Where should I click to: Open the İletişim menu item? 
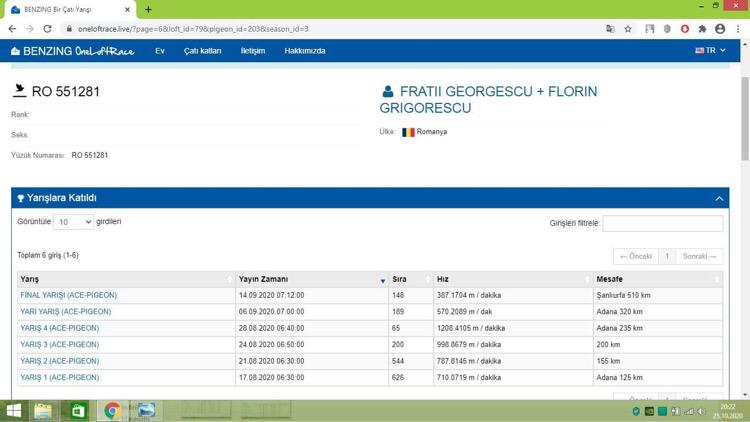click(253, 51)
